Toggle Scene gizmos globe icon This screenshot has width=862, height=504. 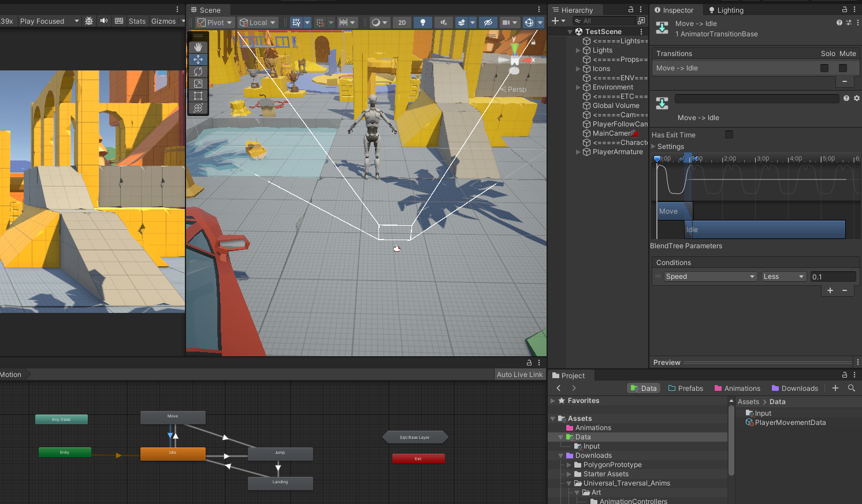(529, 23)
